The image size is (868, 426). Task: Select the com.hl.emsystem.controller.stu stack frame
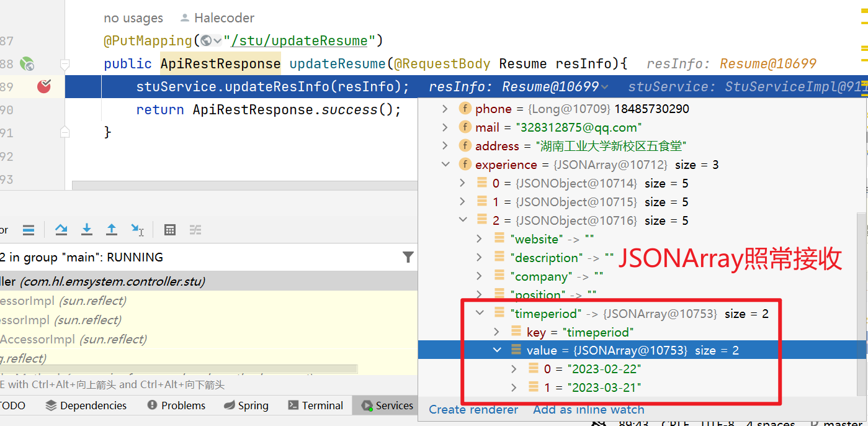coord(208,281)
